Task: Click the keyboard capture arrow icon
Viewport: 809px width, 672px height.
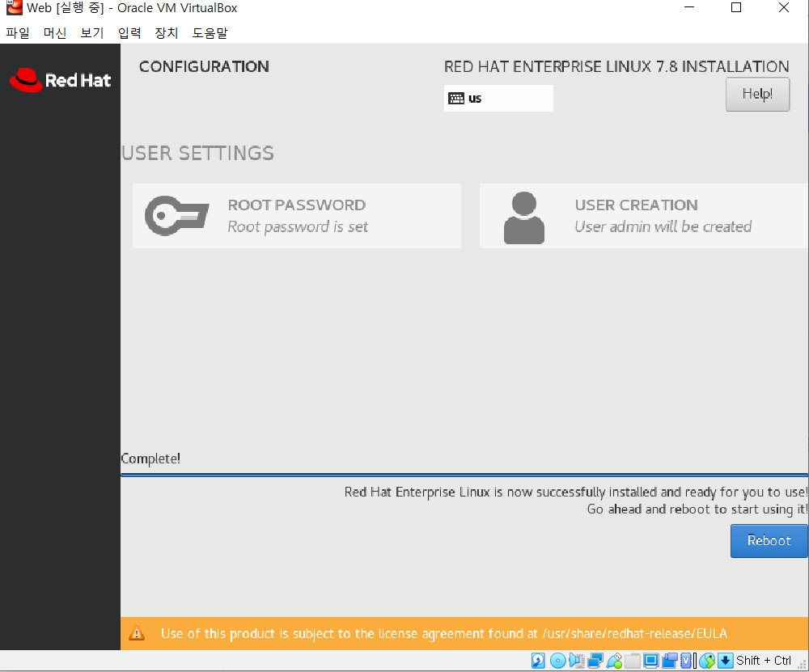Action: 726,661
